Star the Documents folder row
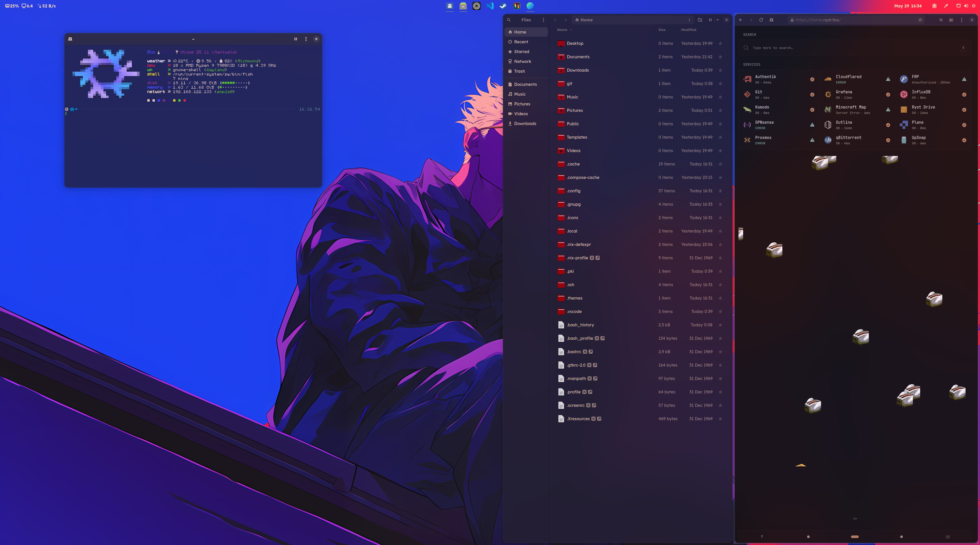 click(720, 57)
